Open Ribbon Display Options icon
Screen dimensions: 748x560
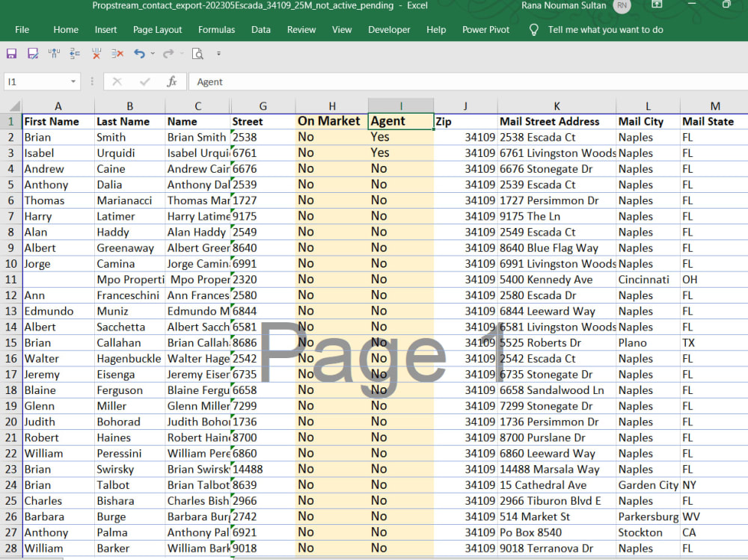click(657, 4)
